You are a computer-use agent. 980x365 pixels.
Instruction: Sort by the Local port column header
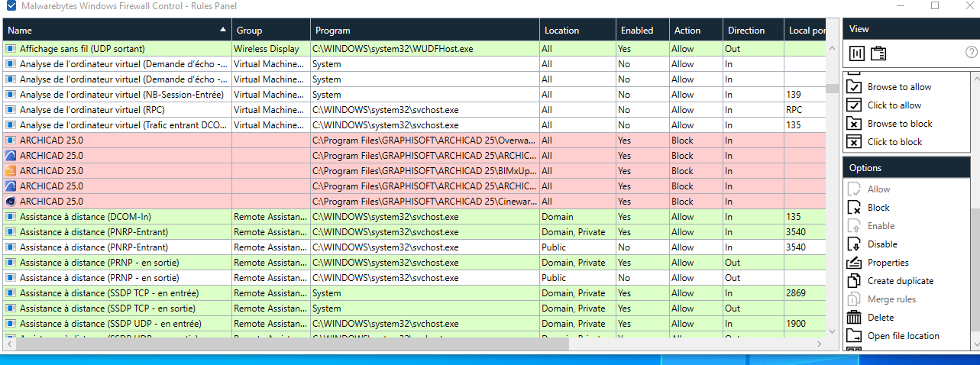[x=805, y=31]
